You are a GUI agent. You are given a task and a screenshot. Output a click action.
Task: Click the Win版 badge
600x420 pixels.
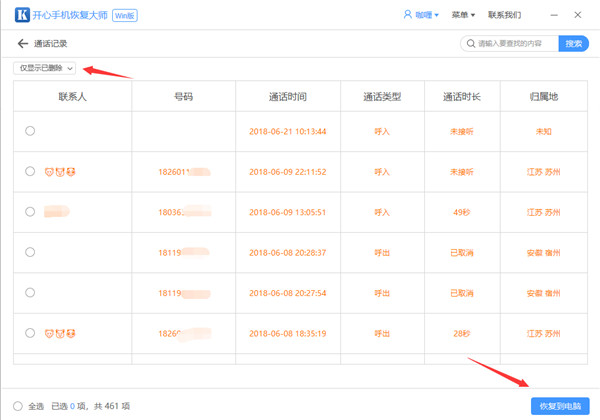(125, 16)
